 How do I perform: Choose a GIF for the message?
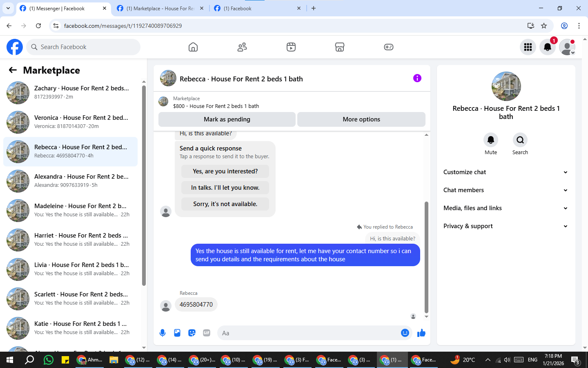[207, 333]
